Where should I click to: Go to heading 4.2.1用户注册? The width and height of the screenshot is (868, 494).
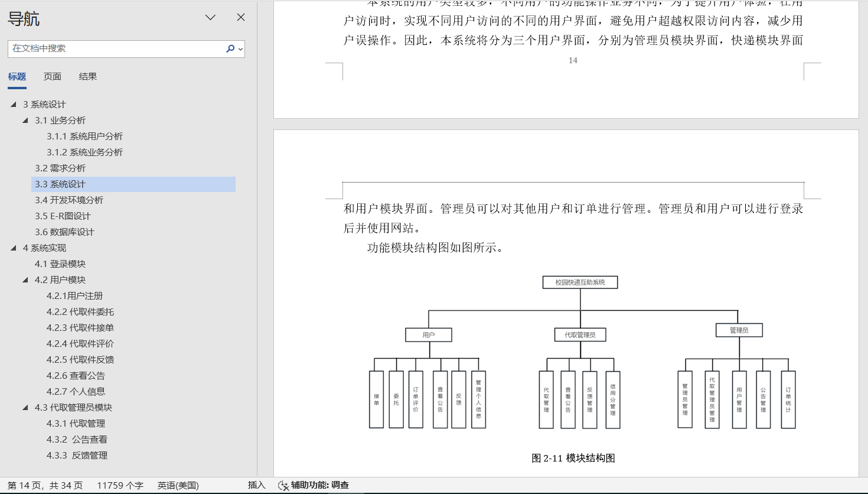(x=74, y=296)
